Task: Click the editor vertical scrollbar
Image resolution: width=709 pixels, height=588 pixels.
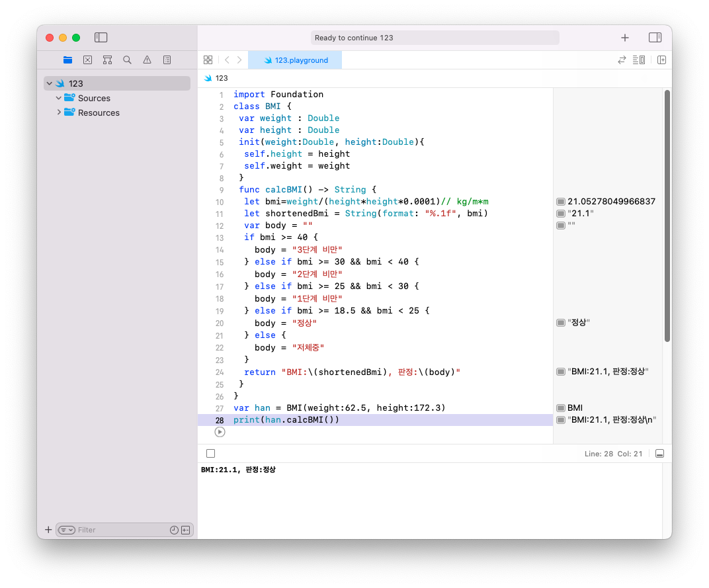Action: pyautogui.click(x=667, y=216)
